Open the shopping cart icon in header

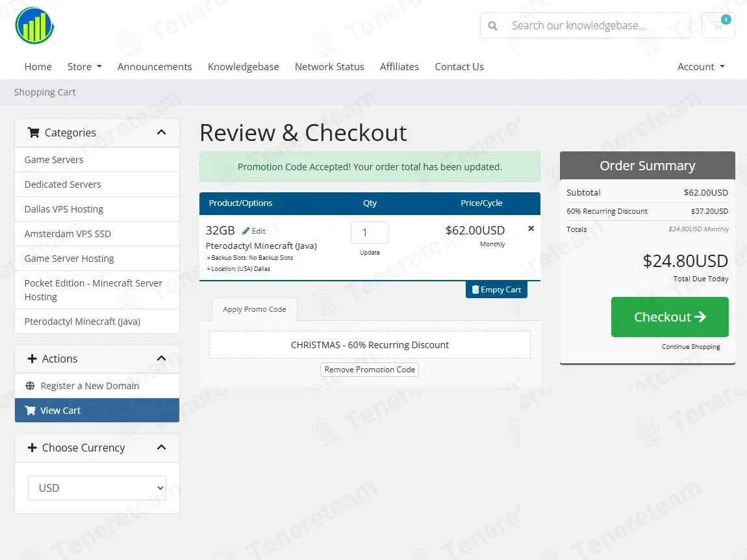pos(718,25)
